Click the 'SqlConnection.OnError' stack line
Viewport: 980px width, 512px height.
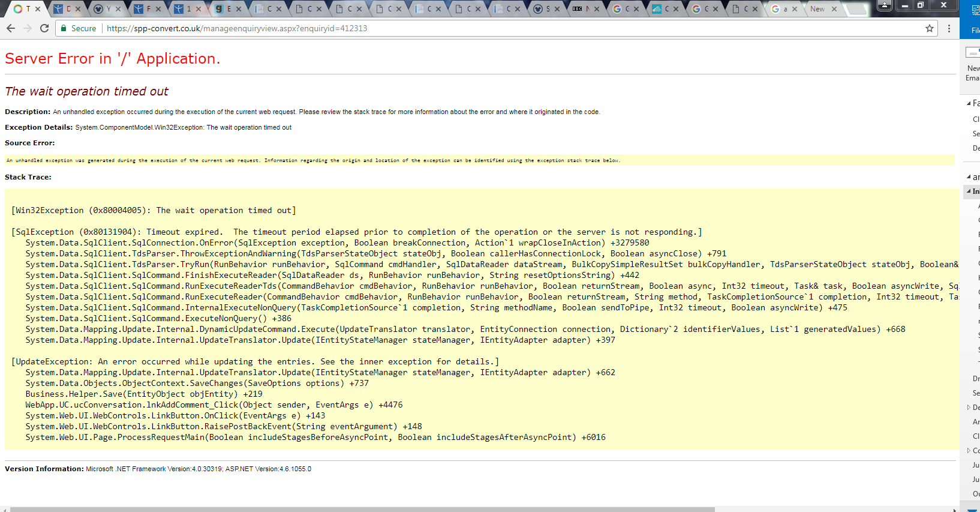337,243
